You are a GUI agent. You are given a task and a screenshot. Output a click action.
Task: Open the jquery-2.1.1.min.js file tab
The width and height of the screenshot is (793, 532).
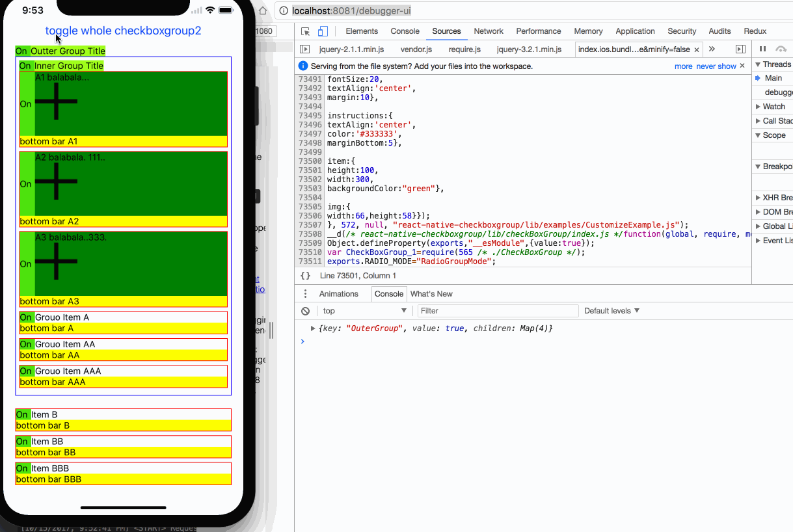(x=351, y=49)
